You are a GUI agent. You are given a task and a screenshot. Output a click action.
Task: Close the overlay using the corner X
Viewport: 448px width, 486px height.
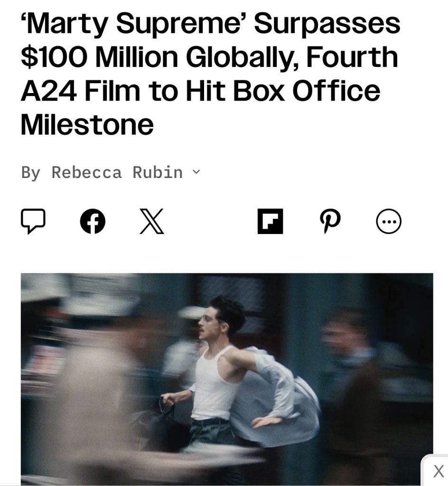tap(438, 471)
